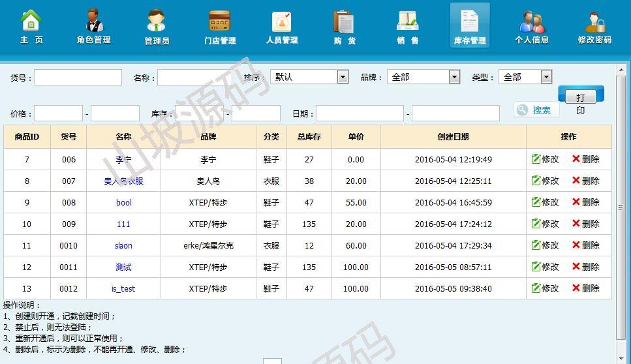The height and width of the screenshot is (364, 631).
Task: Click the 搜索 search button
Action: [536, 110]
